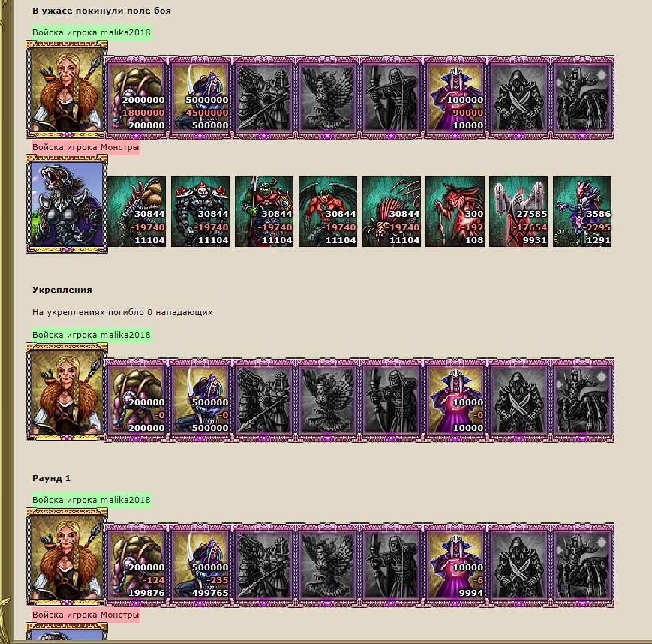Click the Round 1 mage unit with 9994 remaining
Screen dimensions: 652x644
[x=455, y=566]
